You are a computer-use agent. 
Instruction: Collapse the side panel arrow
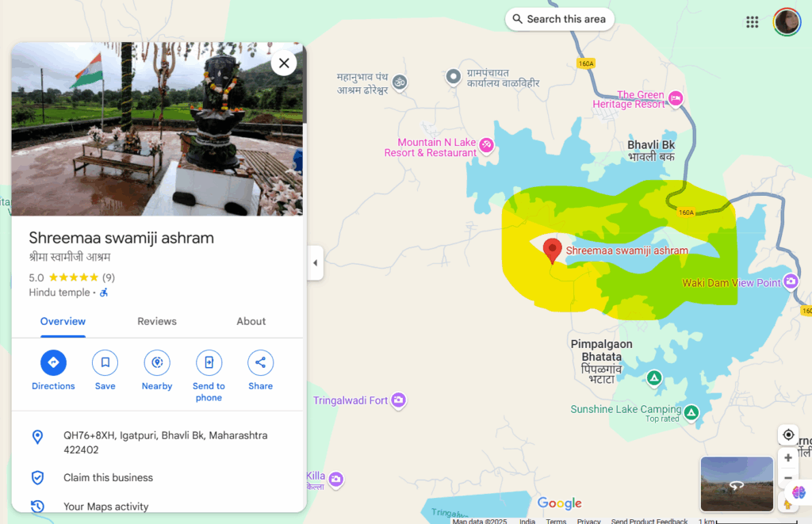pos(316,263)
